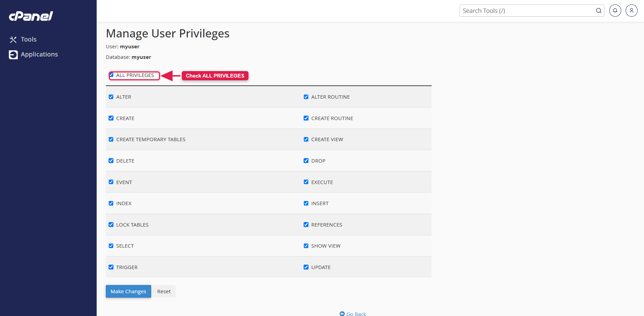Open the user account menu icon
This screenshot has width=644, height=316.
631,11
